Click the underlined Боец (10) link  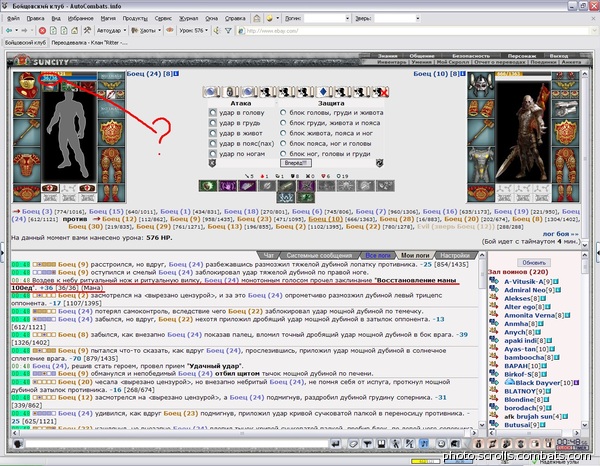pos(325,219)
